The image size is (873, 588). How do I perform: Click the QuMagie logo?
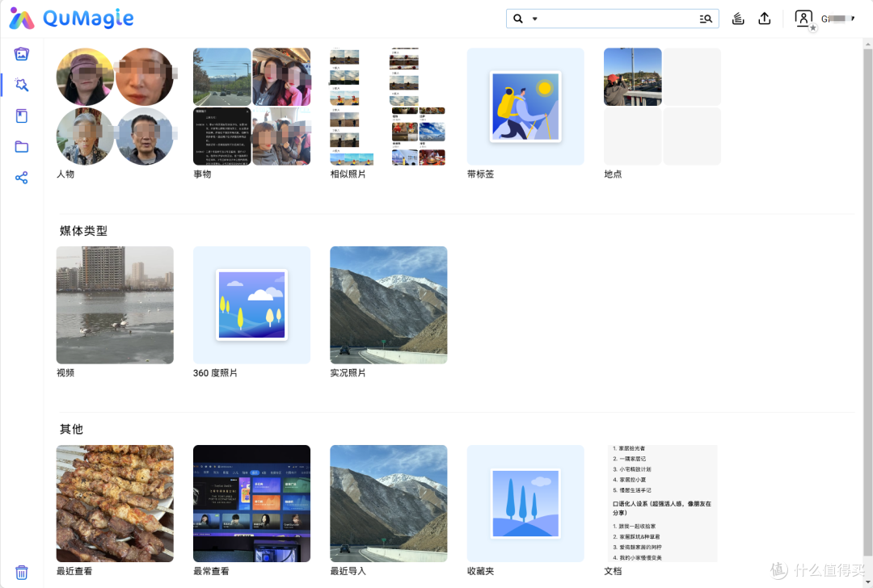point(71,19)
